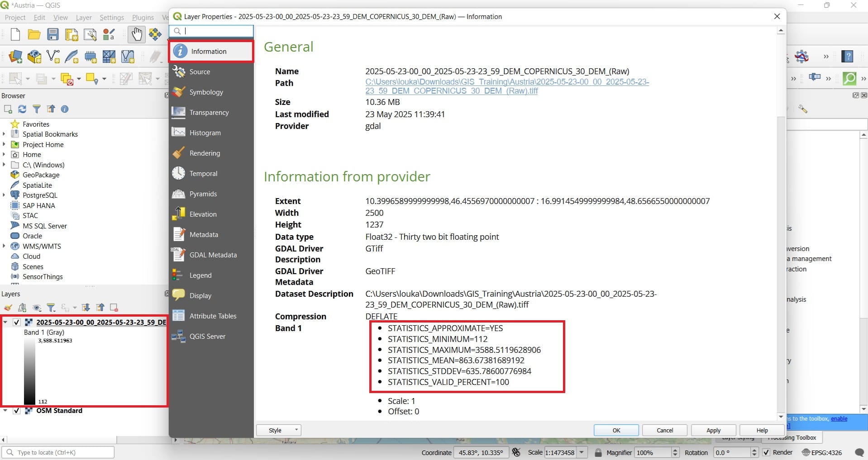Image resolution: width=868 pixels, height=460 pixels.
Task: Open the GDAL Metadata tab
Action: (x=211, y=255)
